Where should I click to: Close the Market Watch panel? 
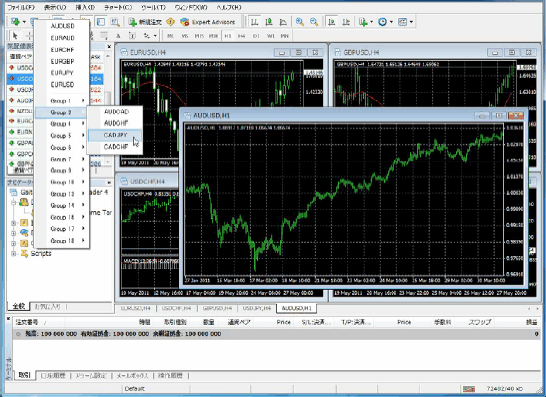(x=109, y=46)
